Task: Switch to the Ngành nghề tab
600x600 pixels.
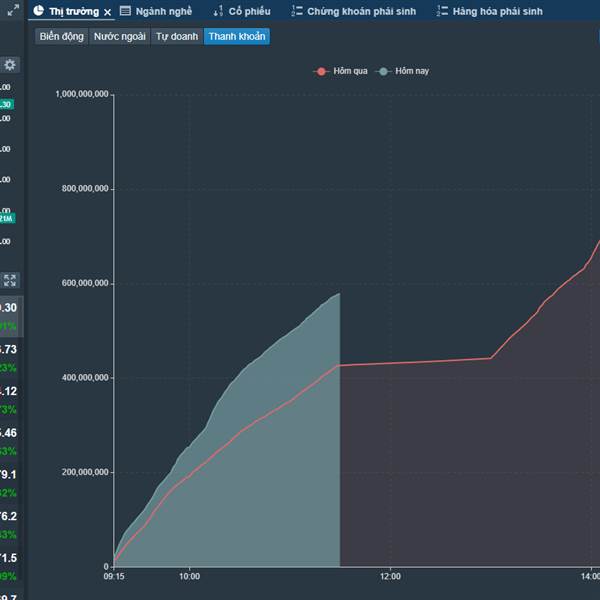Action: point(164,11)
